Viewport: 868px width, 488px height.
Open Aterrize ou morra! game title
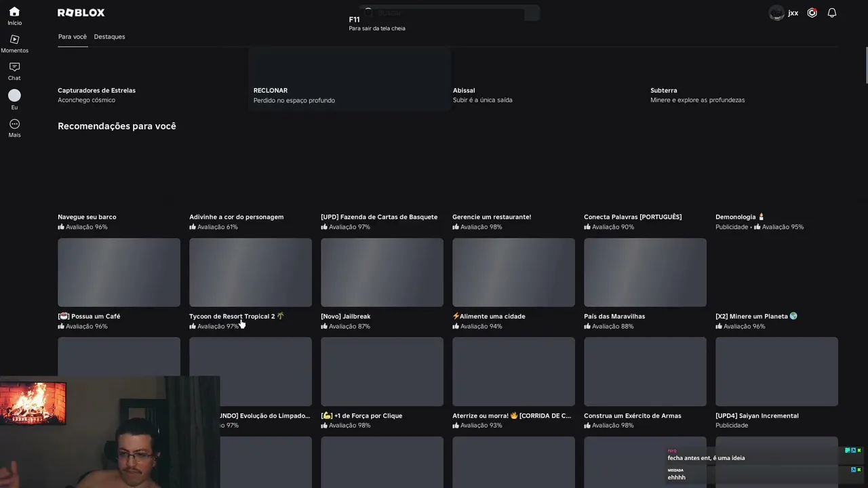tap(512, 416)
